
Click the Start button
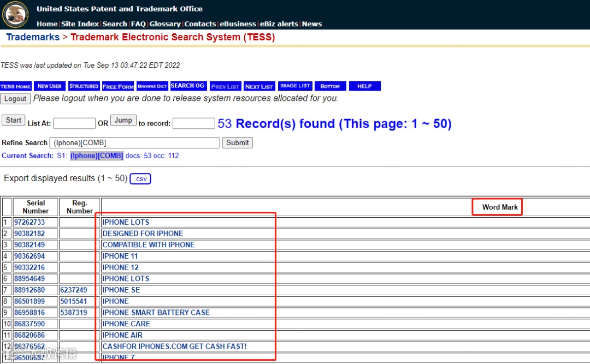click(14, 120)
